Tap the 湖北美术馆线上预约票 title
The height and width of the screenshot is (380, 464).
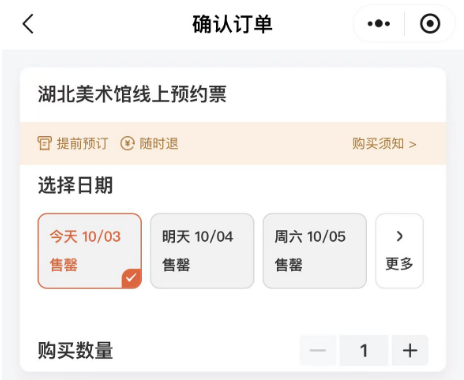132,94
